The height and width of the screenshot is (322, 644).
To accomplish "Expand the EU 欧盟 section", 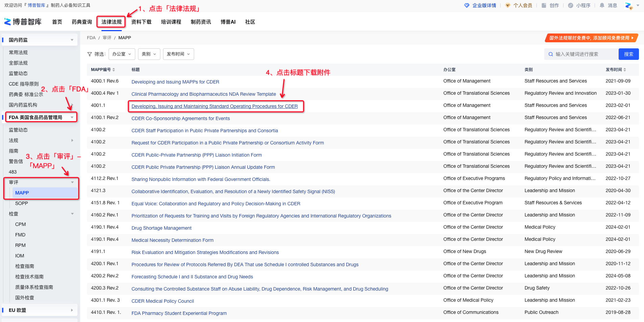I will tap(72, 310).
